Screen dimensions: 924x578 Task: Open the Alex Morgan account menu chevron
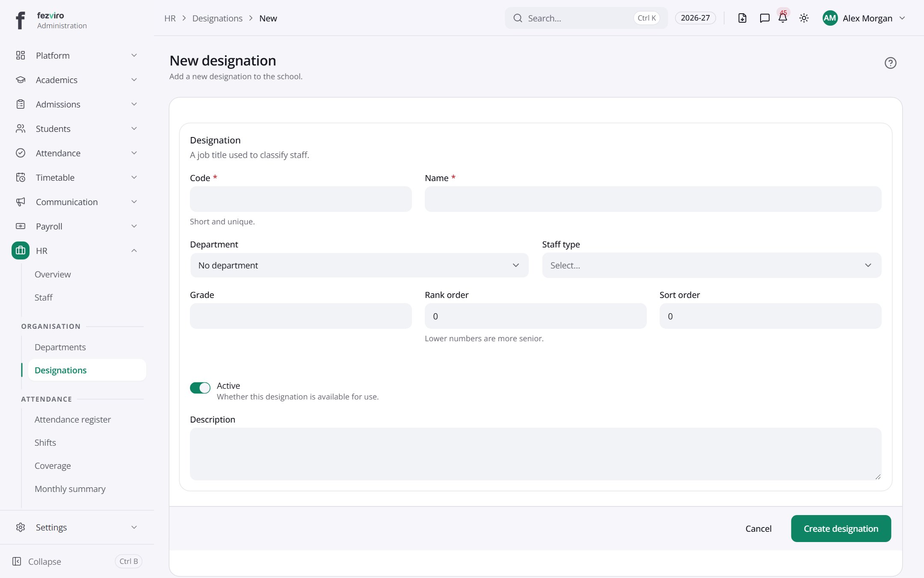pos(902,18)
